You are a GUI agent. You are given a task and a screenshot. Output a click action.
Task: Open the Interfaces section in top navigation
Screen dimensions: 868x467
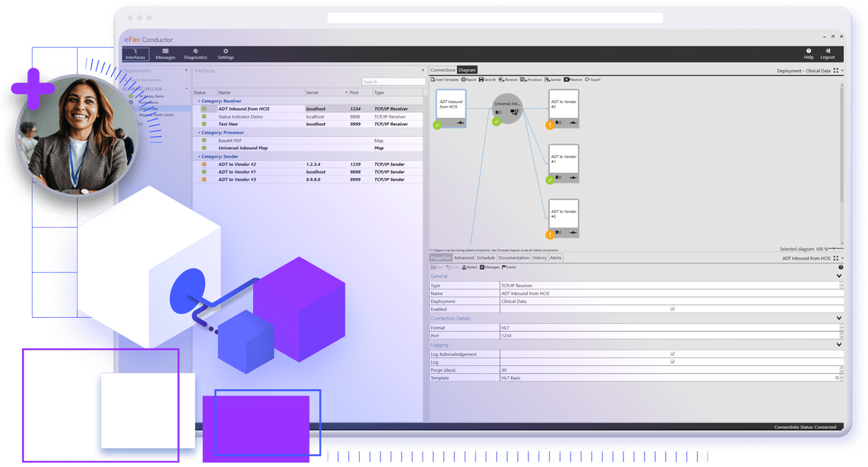(135, 54)
